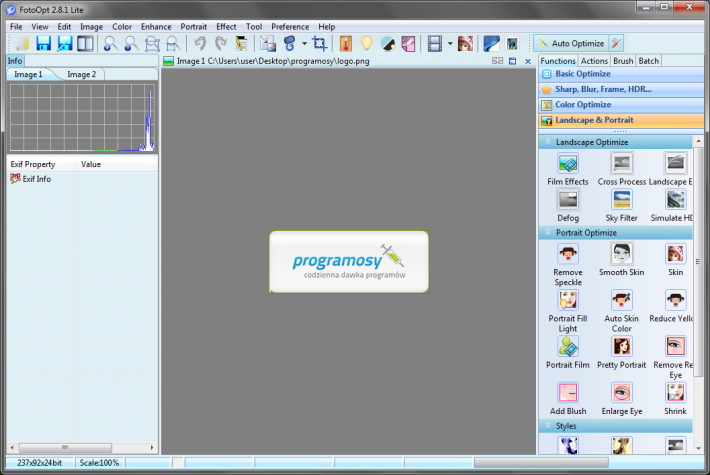Open dropdown arrow next to film strip icon
The height and width of the screenshot is (475, 710).
pyautogui.click(x=450, y=43)
